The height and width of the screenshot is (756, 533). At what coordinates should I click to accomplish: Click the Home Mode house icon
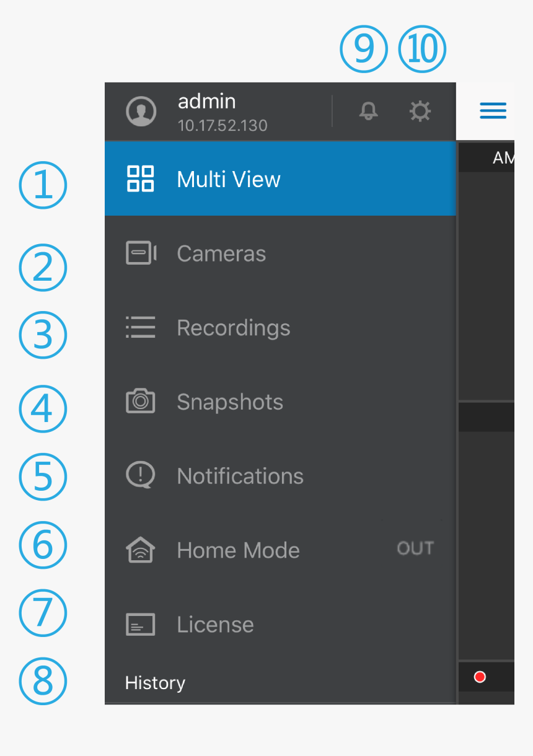tap(141, 550)
